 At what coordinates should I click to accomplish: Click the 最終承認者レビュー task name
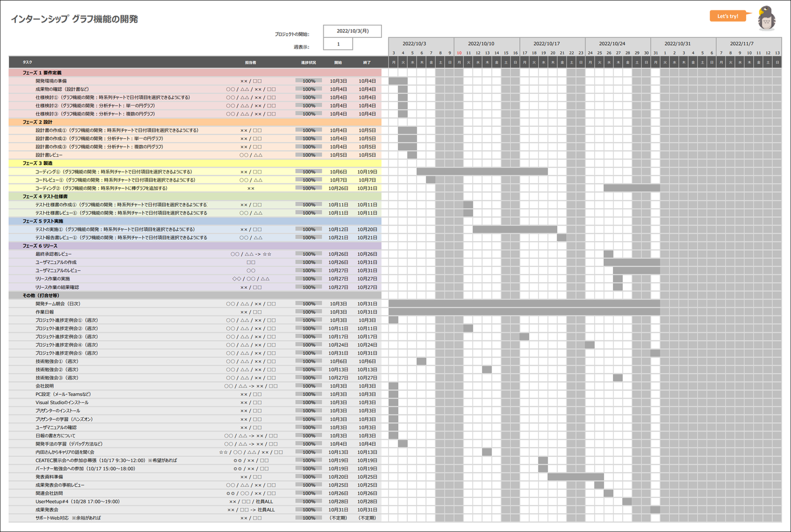coord(53,254)
